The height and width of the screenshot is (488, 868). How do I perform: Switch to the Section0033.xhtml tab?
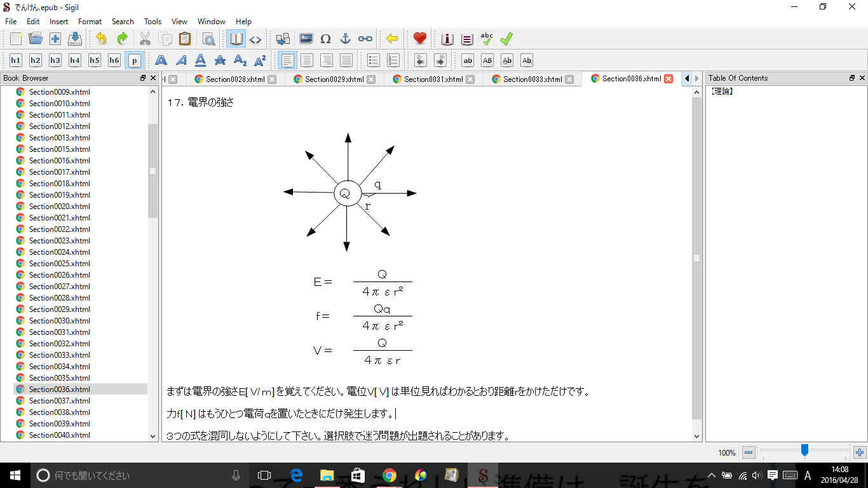pyautogui.click(x=532, y=79)
